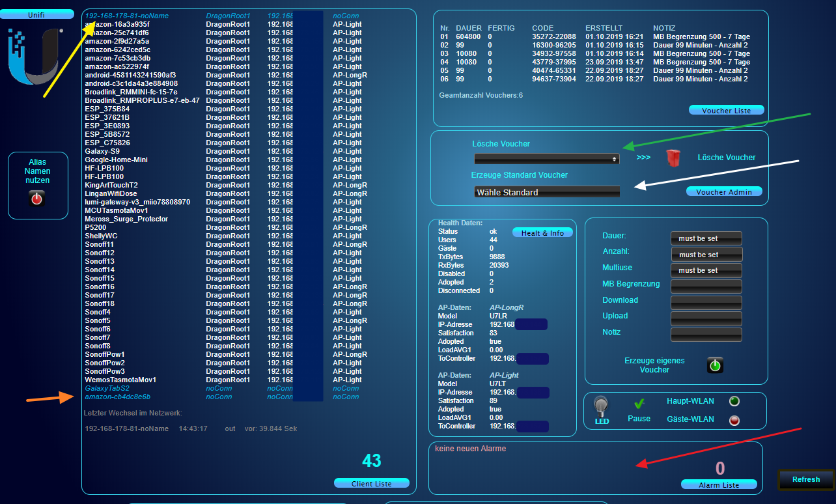836x504 pixels.
Task: Click the >>> arrows next to Lösche Voucher
Action: pyautogui.click(x=643, y=158)
